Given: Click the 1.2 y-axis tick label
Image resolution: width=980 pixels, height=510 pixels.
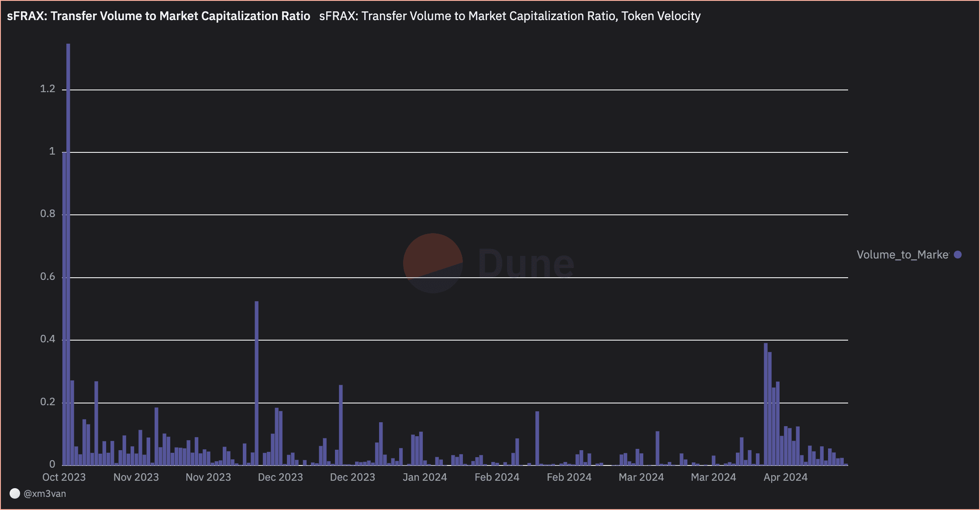Looking at the screenshot, I should (x=48, y=89).
